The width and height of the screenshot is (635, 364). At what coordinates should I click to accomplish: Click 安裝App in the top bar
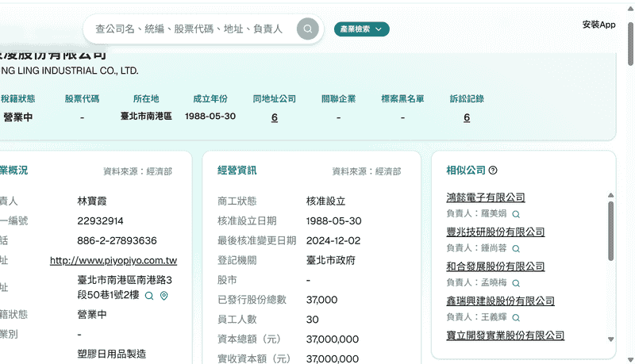pyautogui.click(x=598, y=25)
